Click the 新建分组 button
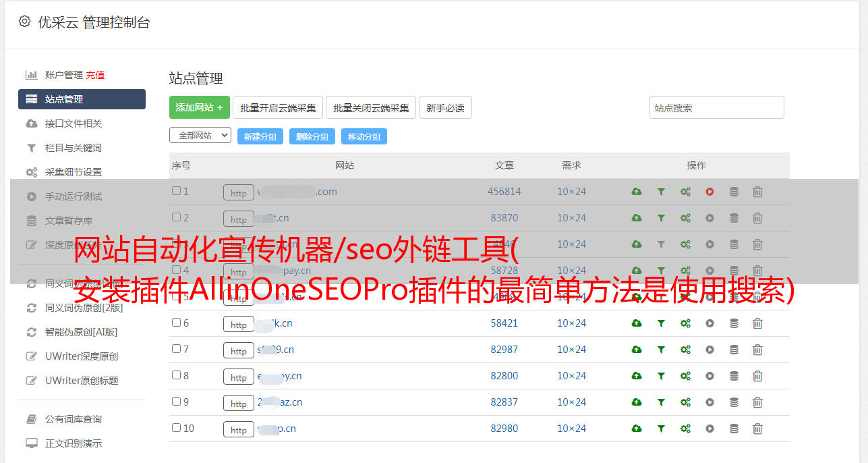Image resolution: width=868 pixels, height=463 pixels. point(260,136)
